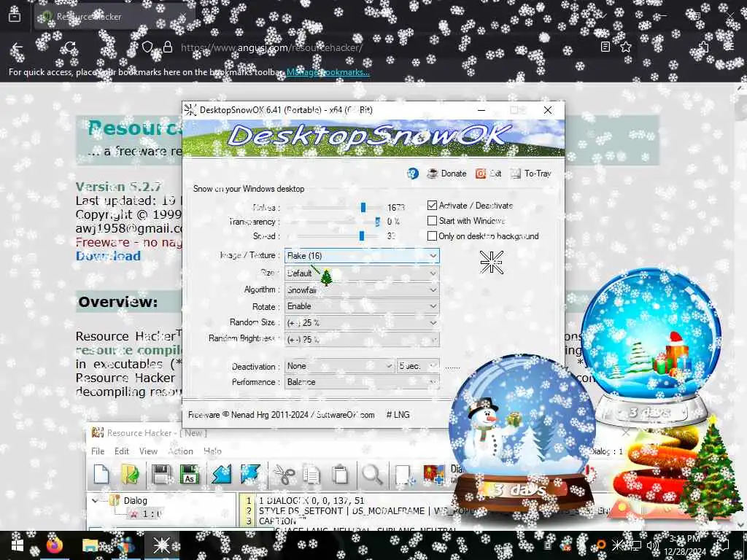Click the Cut scissors icon
This screenshot has width=747, height=560.
(x=285, y=475)
